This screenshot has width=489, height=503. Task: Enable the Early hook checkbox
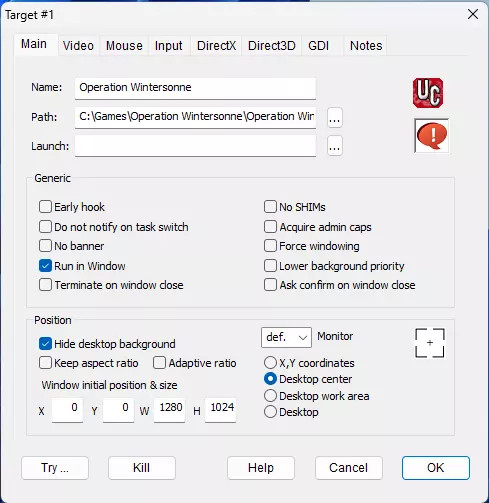45,207
